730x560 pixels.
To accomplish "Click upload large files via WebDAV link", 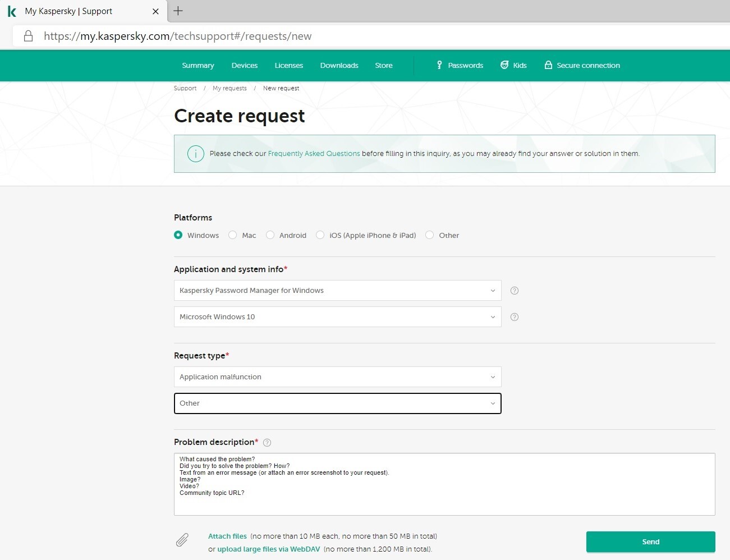I will coord(269,549).
